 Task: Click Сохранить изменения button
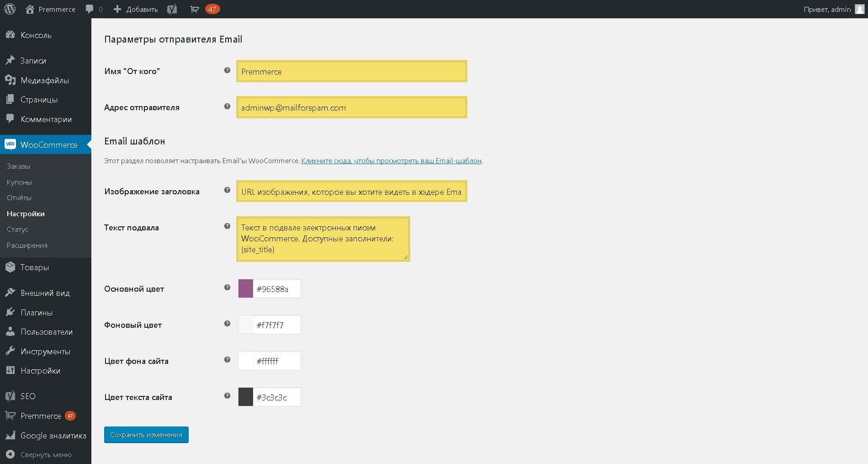tap(146, 435)
